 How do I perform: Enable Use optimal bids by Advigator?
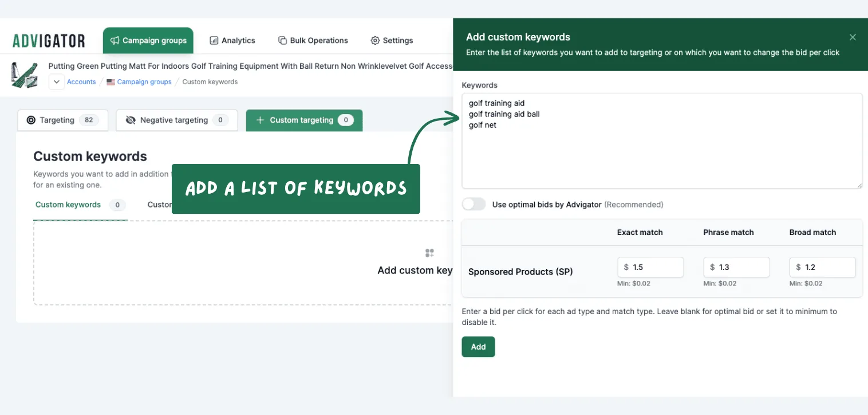point(474,205)
